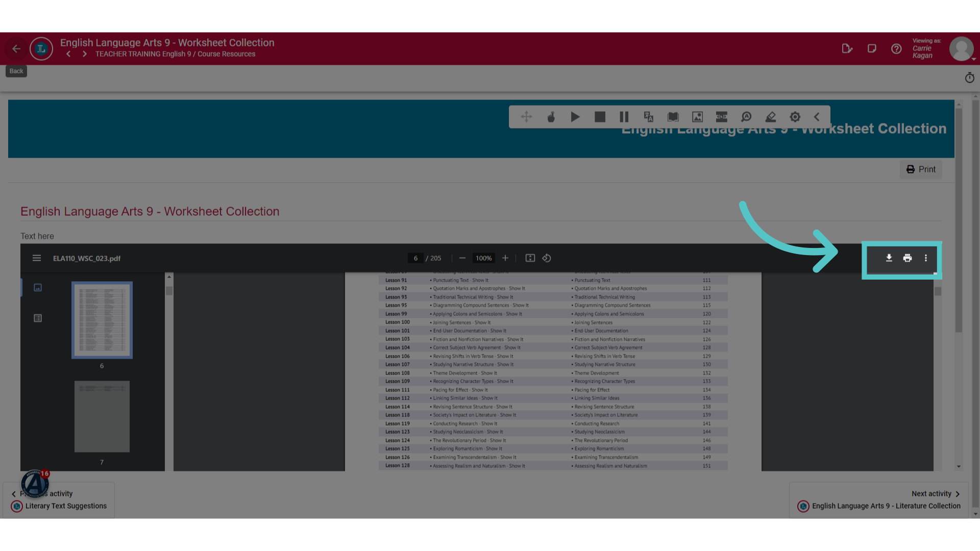The height and width of the screenshot is (551, 980).
Task: Open the PDF viewer three-dot menu
Action: click(x=925, y=258)
